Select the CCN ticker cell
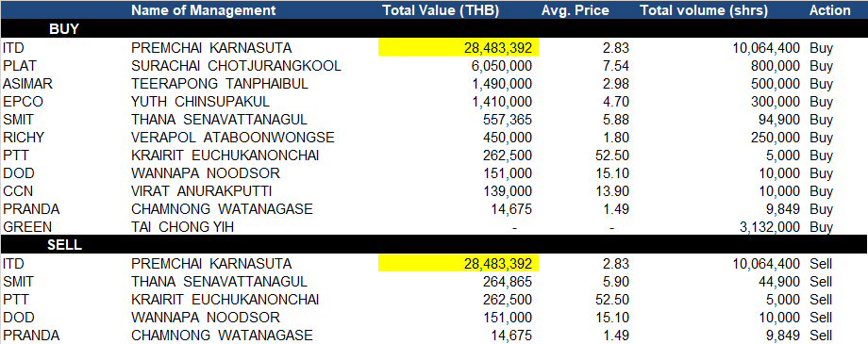Image resolution: width=868 pixels, height=344 pixels. 17,191
